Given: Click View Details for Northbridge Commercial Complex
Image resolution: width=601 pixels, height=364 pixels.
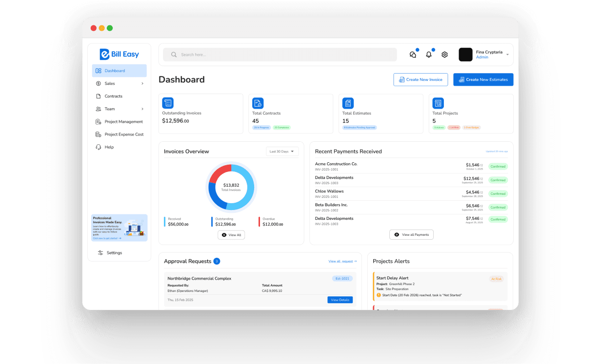Looking at the screenshot, I should coord(340,300).
